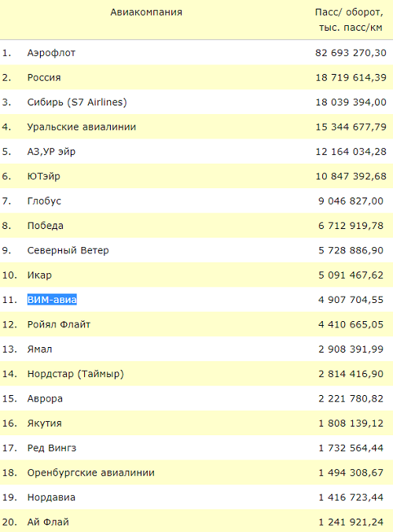Viewport: 393px width, 532px height.
Task: Select Уральские авиалинии text
Action: (x=82, y=127)
